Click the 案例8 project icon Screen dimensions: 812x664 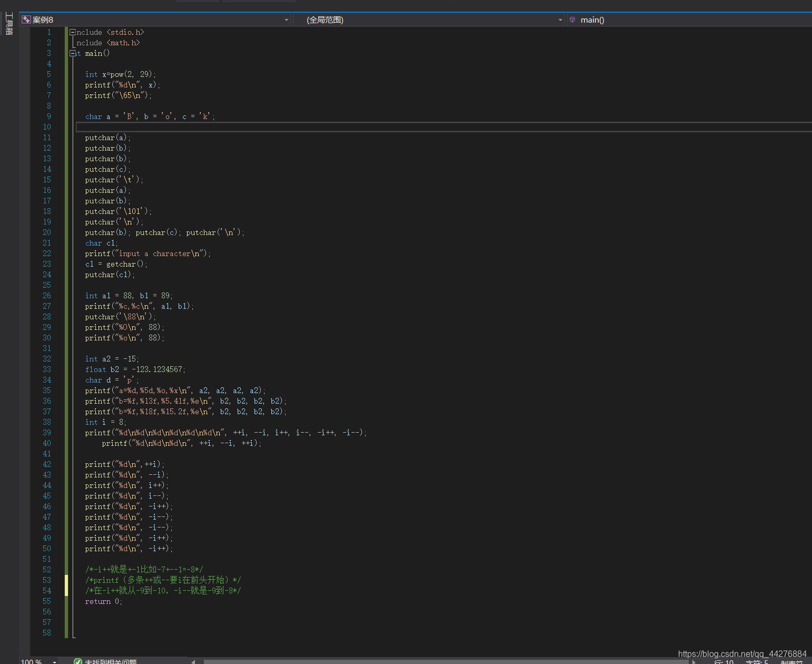pos(26,19)
